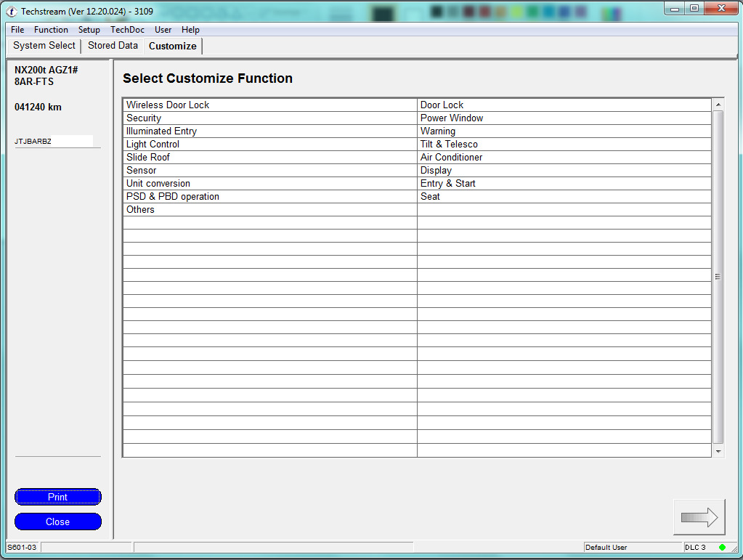
Task: Choose the Sensor function
Action: [x=269, y=170]
